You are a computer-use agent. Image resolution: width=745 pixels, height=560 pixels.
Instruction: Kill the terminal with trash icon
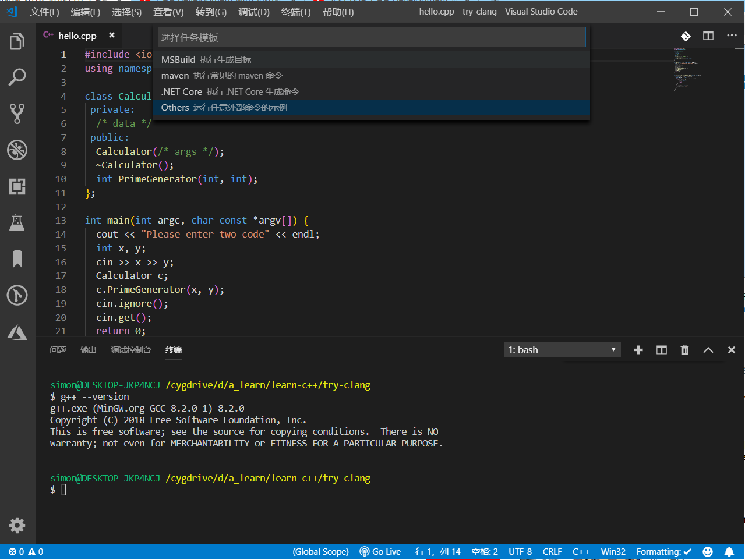tap(684, 350)
